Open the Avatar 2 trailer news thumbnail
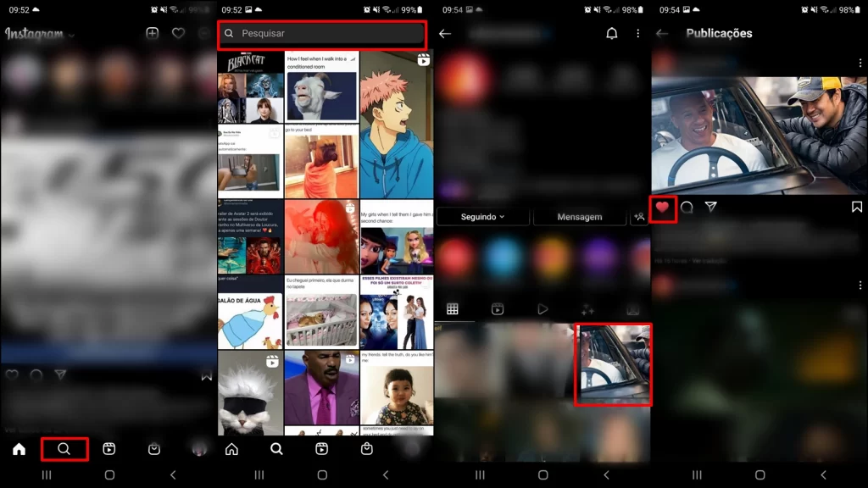Screen dimensions: 868x488 click(251, 237)
